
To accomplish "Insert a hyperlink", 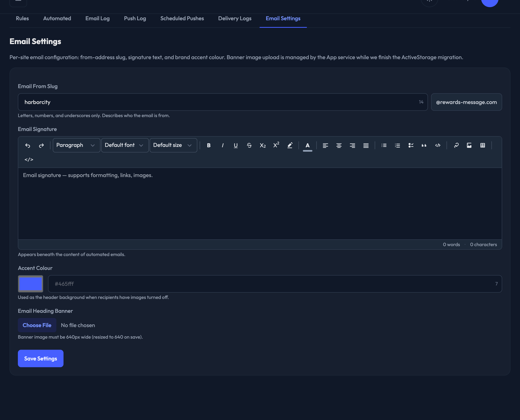I will tap(456, 145).
